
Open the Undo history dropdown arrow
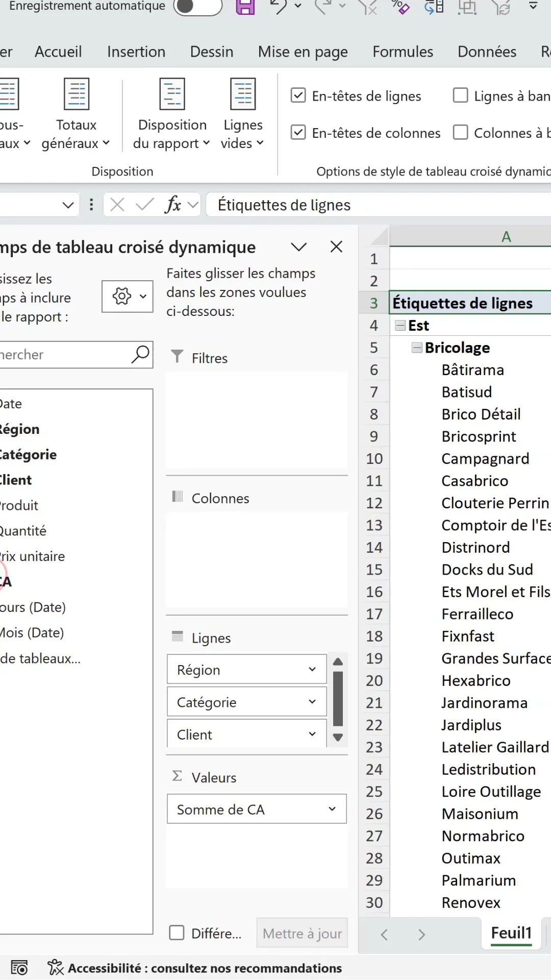click(298, 6)
